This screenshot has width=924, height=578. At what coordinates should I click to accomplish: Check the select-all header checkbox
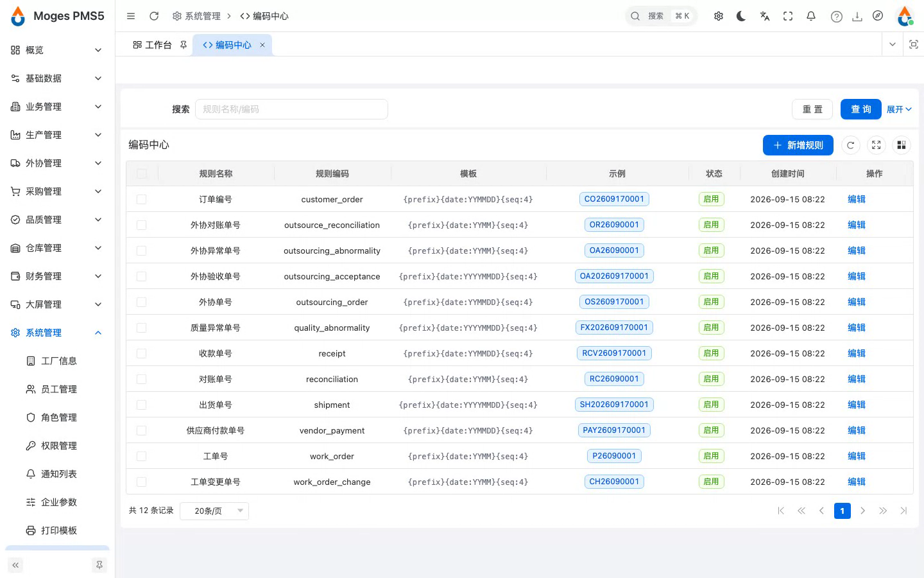click(x=142, y=173)
